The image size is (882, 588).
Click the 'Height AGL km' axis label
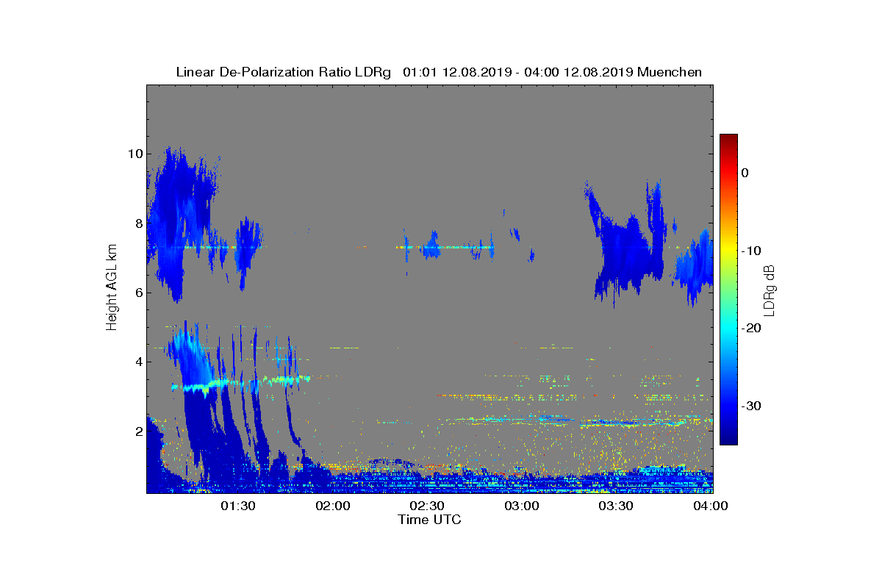pyautogui.click(x=112, y=287)
